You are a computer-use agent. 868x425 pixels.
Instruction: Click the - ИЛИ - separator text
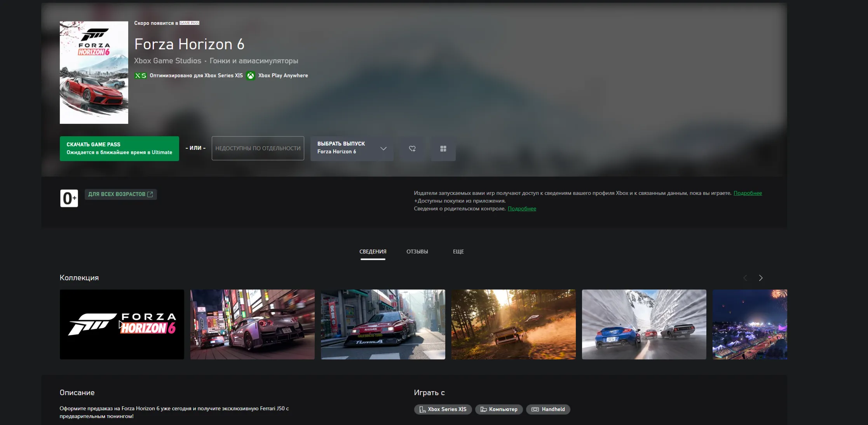click(x=195, y=148)
